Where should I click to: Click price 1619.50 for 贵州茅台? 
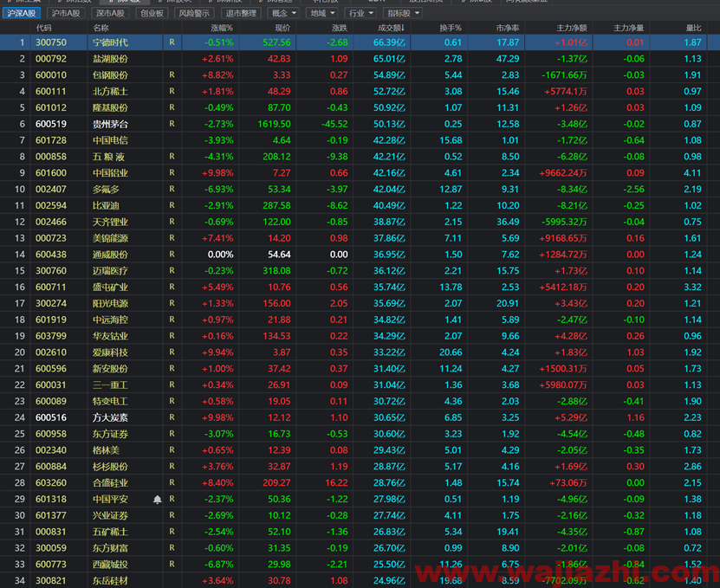(274, 124)
